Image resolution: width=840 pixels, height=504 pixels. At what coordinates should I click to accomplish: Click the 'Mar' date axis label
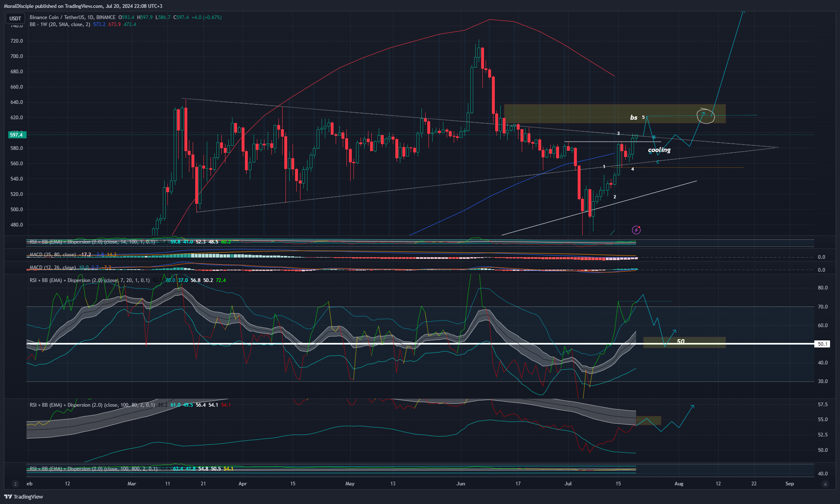coord(132,484)
